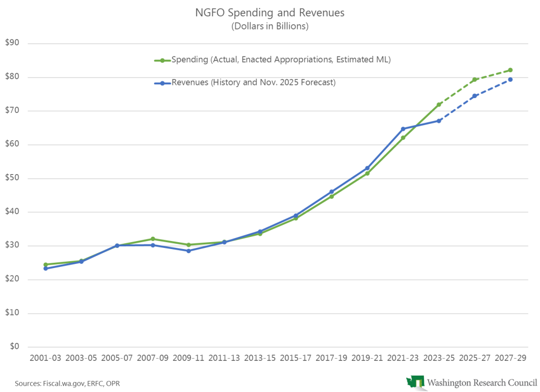Click the blue forecast revenue point for 2027-29
The width and height of the screenshot is (540, 392).
[510, 80]
